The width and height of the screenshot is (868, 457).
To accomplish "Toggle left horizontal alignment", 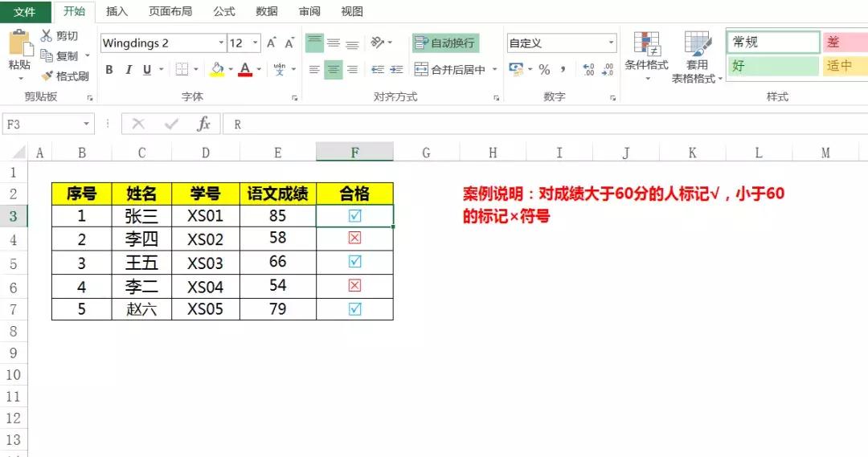I will [314, 70].
